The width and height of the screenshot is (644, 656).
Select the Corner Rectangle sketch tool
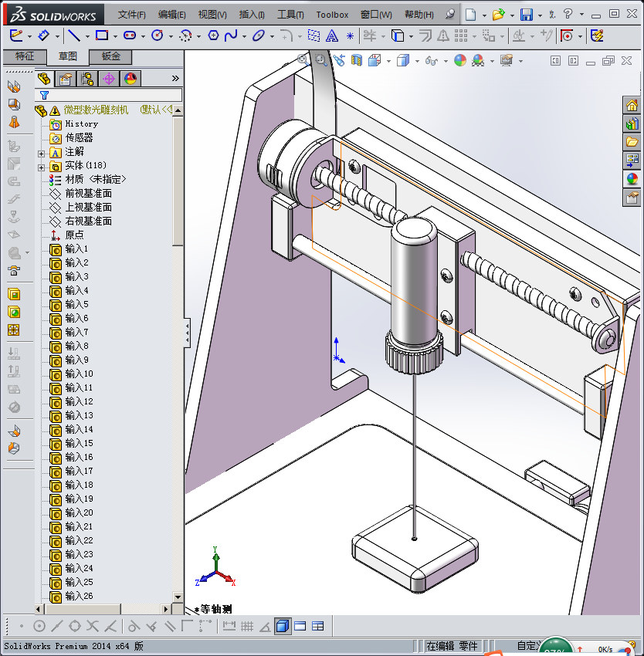point(102,36)
